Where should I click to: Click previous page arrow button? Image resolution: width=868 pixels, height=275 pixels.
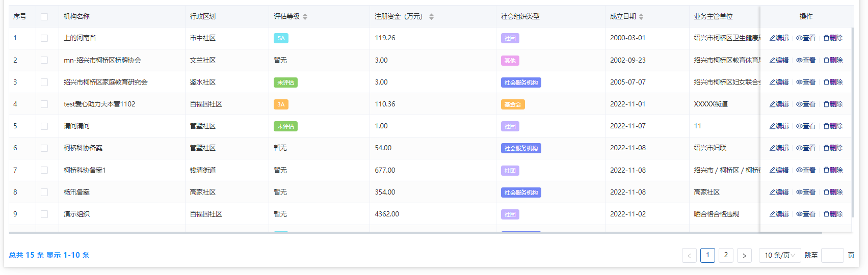(689, 256)
